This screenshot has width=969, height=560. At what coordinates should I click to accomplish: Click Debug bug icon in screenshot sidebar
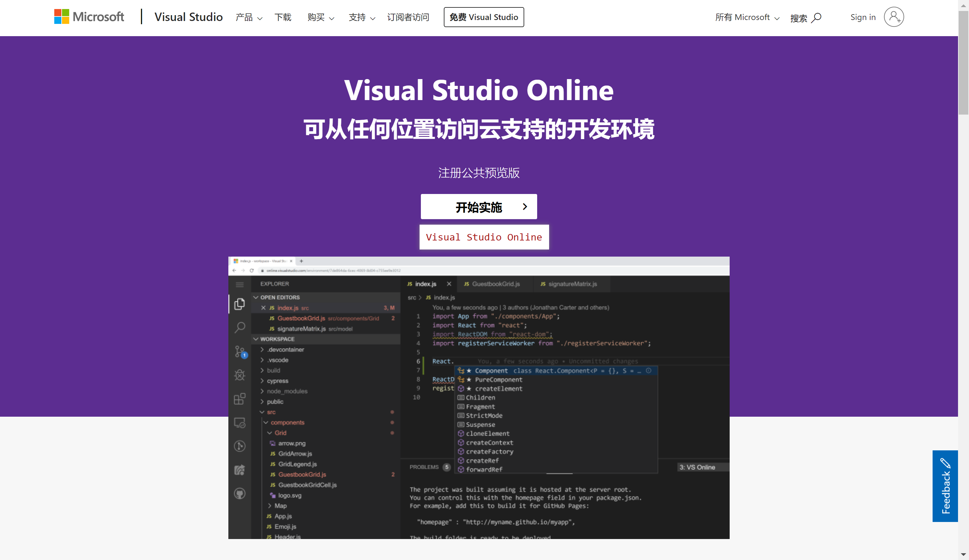tap(240, 375)
